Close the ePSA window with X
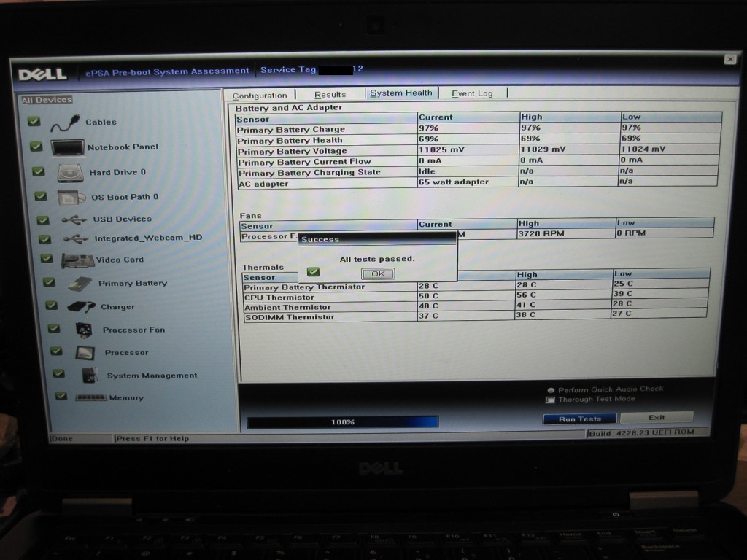This screenshot has height=560, width=747. click(729, 60)
